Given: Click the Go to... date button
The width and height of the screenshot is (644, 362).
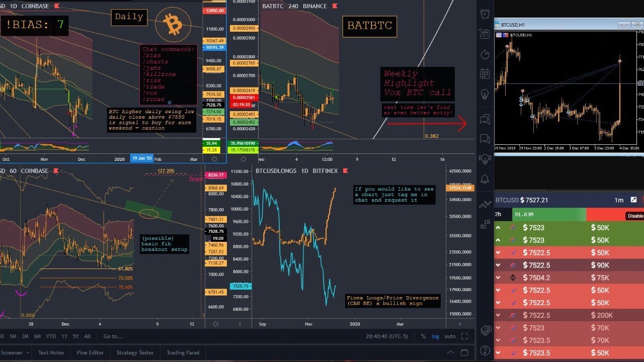Looking at the screenshot, I should pos(113,336).
